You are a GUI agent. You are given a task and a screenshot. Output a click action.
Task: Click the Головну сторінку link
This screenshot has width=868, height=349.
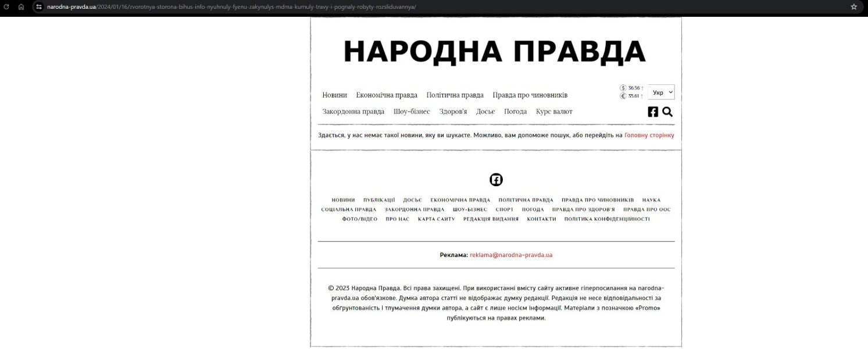[649, 134]
